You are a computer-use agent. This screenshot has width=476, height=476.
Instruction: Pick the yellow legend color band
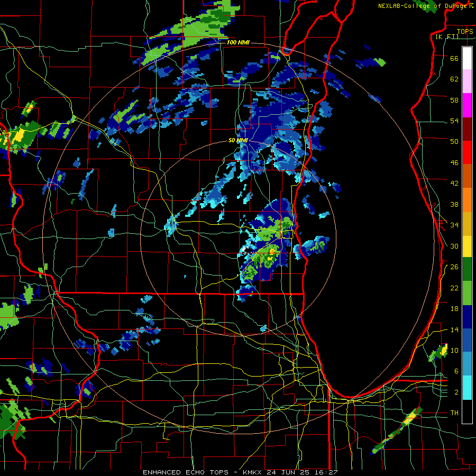coord(467,246)
